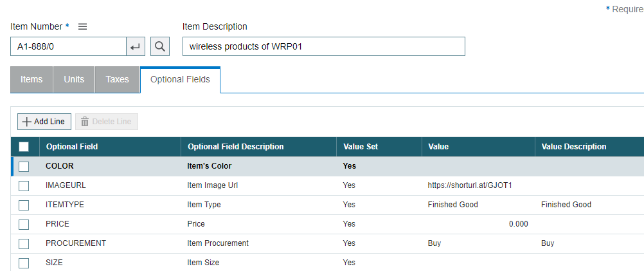Open the Item Number hamburger menu
Image resolution: width=644 pixels, height=271 pixels.
click(x=82, y=26)
